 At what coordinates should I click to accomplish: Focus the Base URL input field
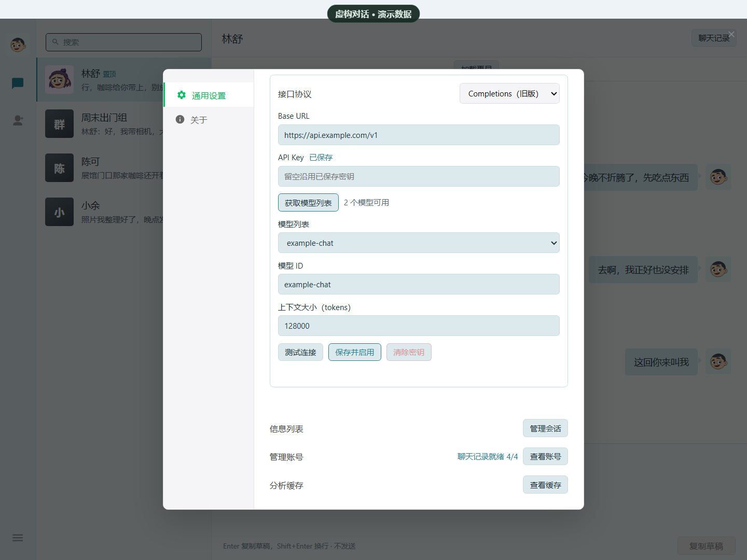(x=419, y=135)
